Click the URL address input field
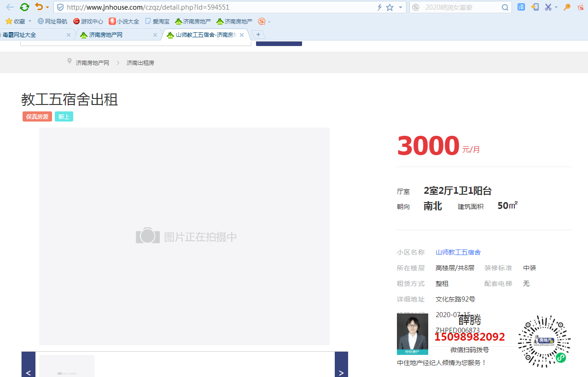 (x=216, y=7)
